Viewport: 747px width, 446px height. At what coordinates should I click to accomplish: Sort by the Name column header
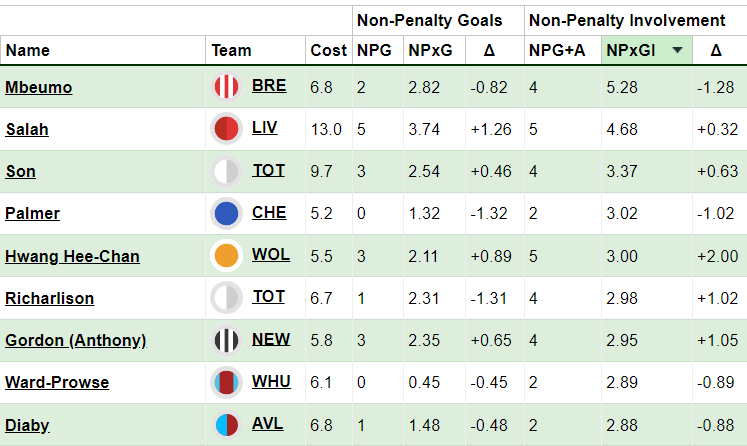click(27, 50)
